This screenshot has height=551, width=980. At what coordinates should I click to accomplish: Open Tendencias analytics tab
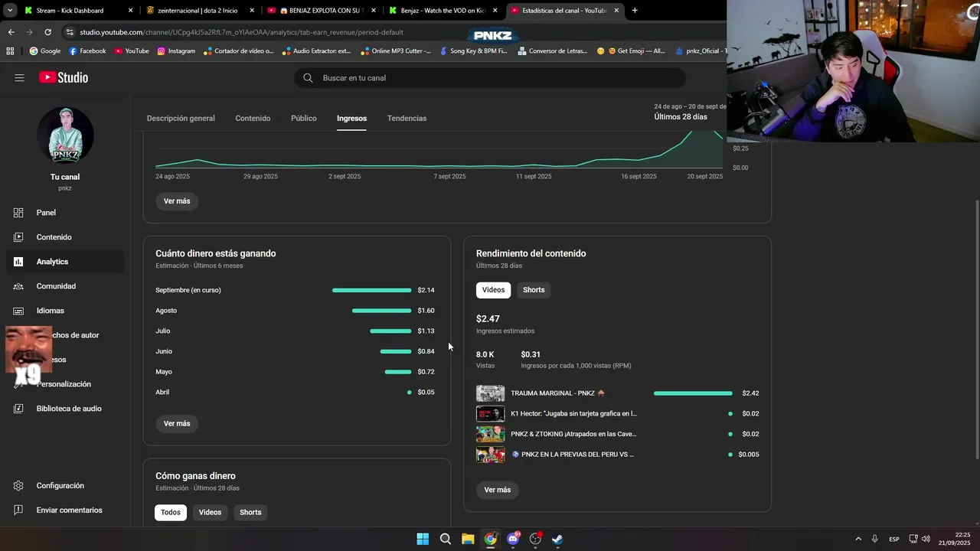tap(407, 119)
